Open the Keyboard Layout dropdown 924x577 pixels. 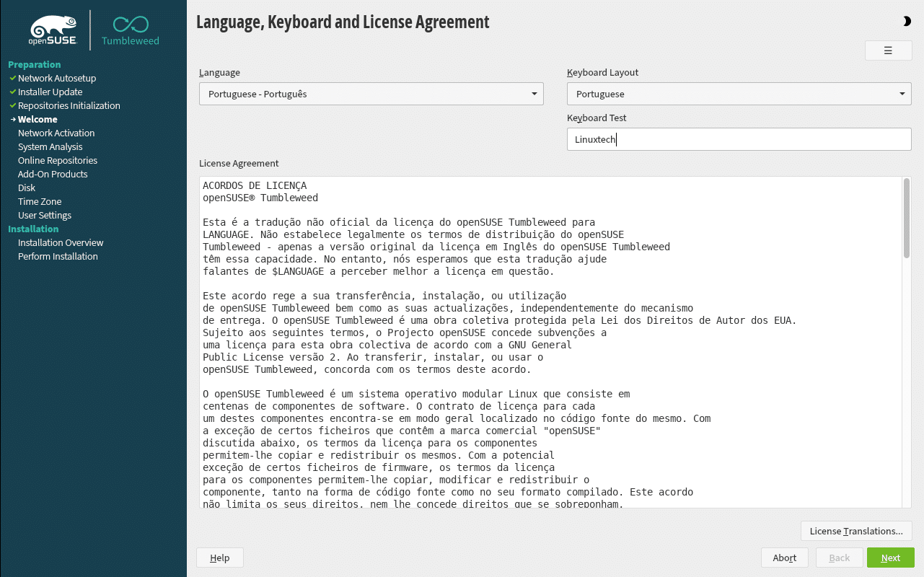[739, 94]
